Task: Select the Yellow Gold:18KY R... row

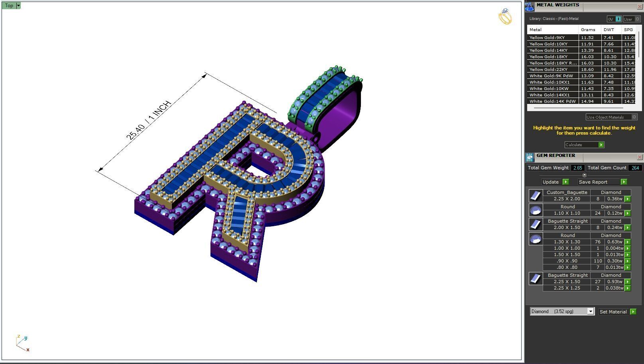Action: pos(582,63)
